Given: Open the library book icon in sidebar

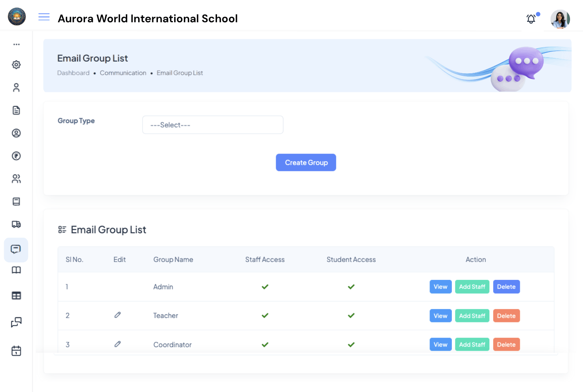Looking at the screenshot, I should 16,270.
